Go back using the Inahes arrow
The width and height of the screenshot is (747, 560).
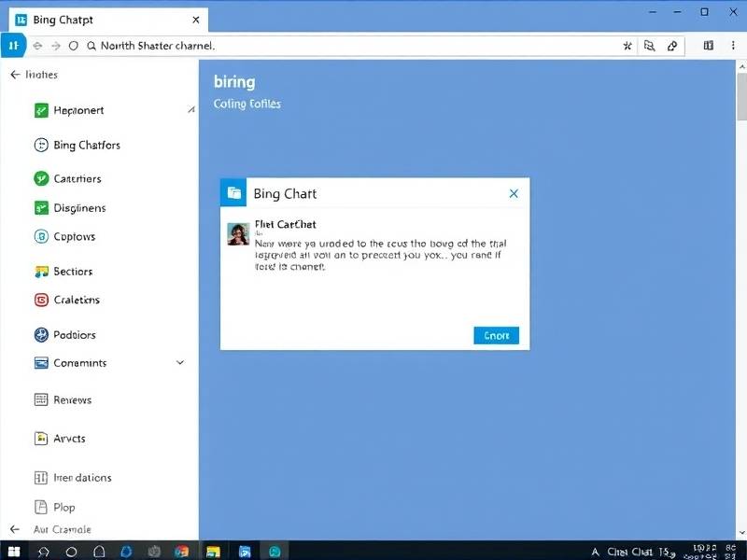point(14,75)
